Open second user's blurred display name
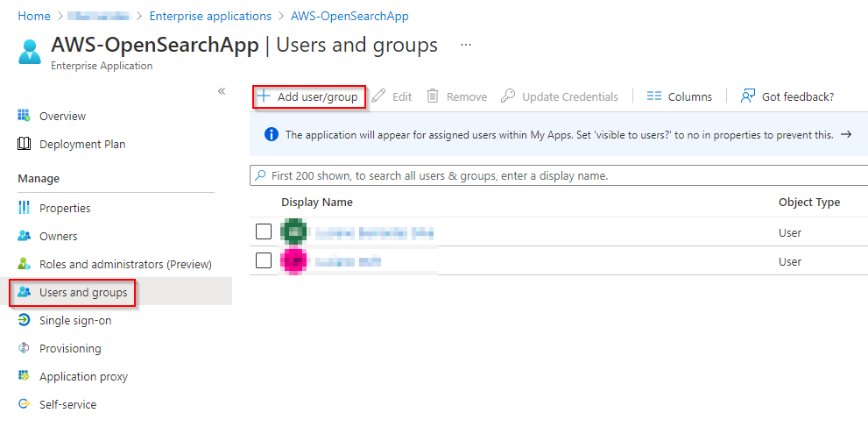The width and height of the screenshot is (868, 427). tap(349, 261)
